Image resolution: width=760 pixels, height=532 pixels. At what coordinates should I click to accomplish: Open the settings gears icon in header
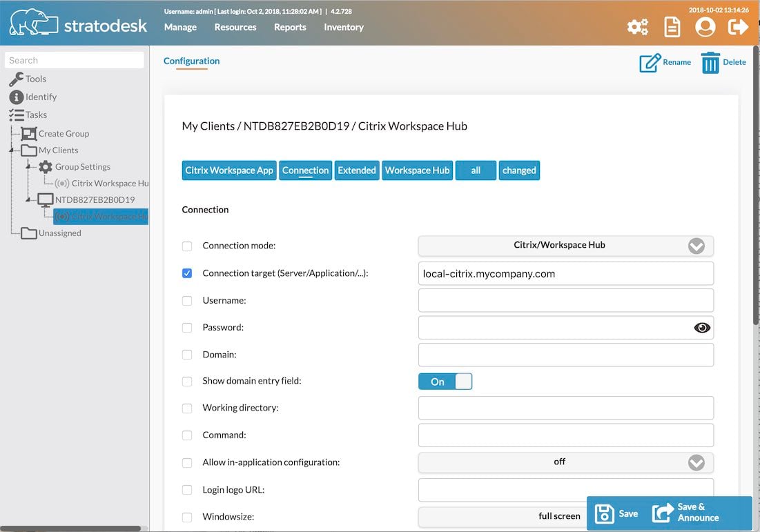click(637, 27)
